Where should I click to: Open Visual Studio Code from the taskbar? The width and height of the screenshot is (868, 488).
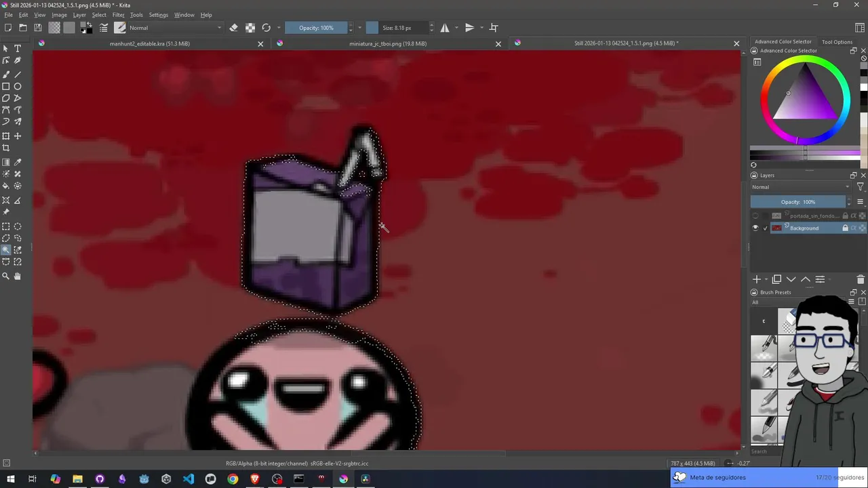[189, 479]
